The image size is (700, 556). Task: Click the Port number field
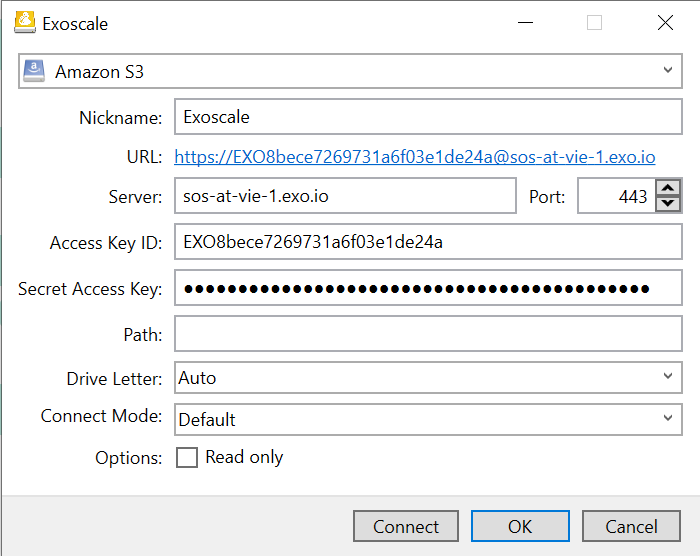tap(614, 196)
